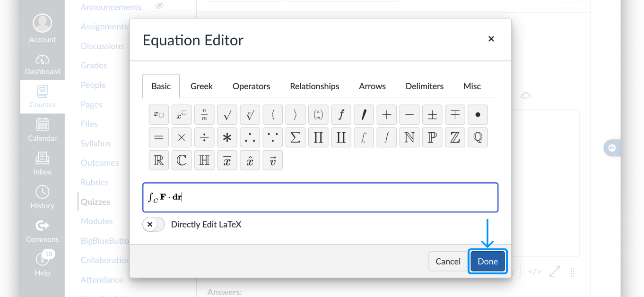Insert plus-minus symbol

pyautogui.click(x=432, y=114)
